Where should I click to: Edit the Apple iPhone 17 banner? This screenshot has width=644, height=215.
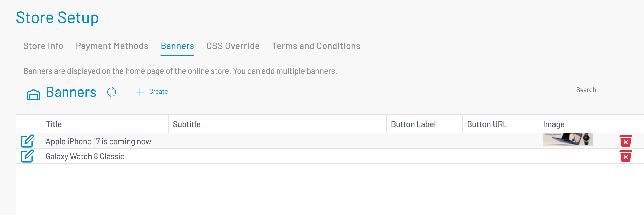[x=27, y=141]
